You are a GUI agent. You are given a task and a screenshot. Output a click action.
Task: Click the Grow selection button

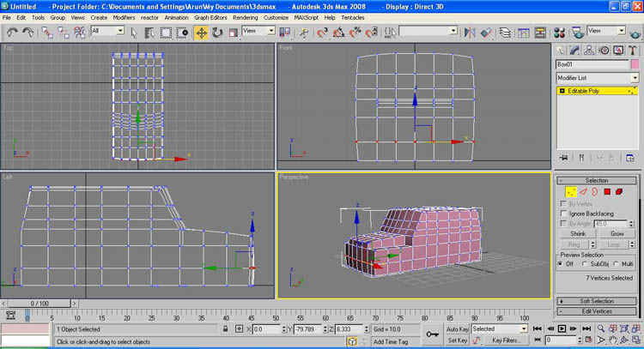coord(617,234)
